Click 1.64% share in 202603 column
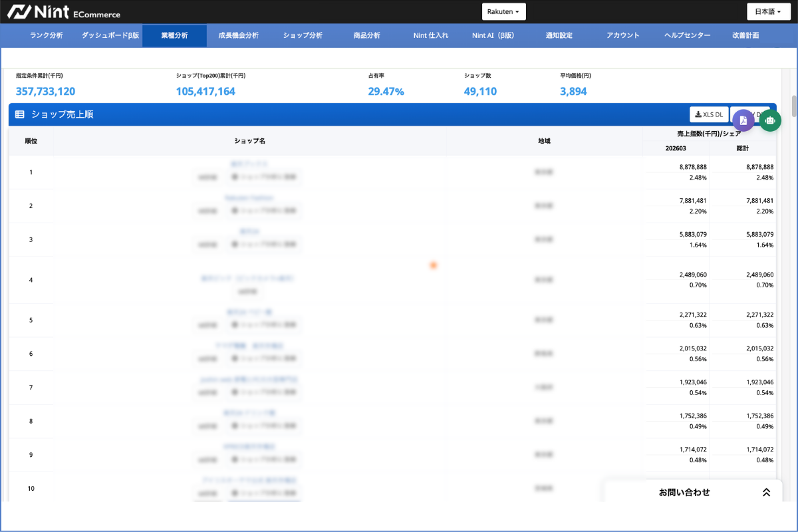Image resolution: width=798 pixels, height=532 pixels. [698, 245]
